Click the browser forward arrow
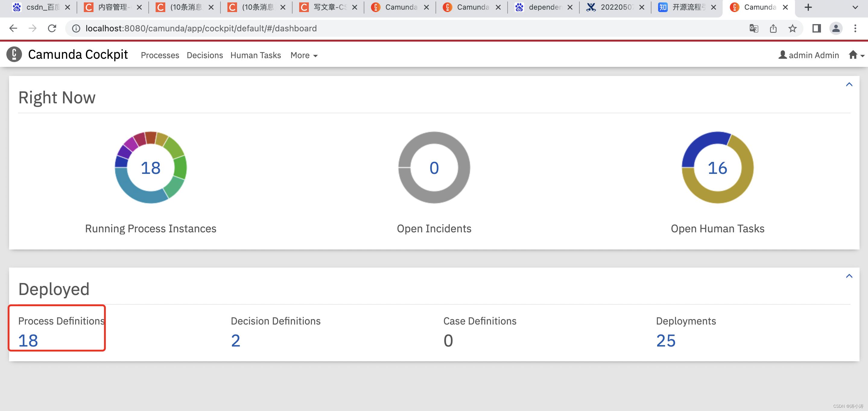 (32, 28)
